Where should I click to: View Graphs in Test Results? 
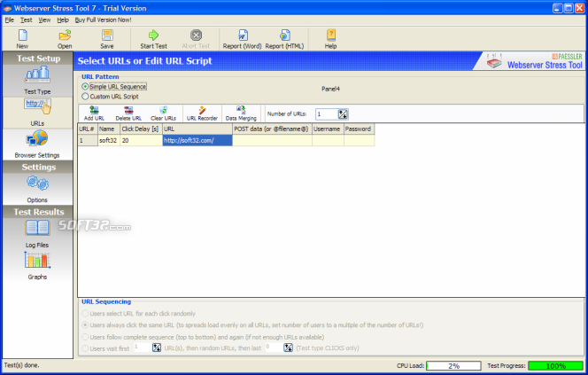pyautogui.click(x=37, y=266)
